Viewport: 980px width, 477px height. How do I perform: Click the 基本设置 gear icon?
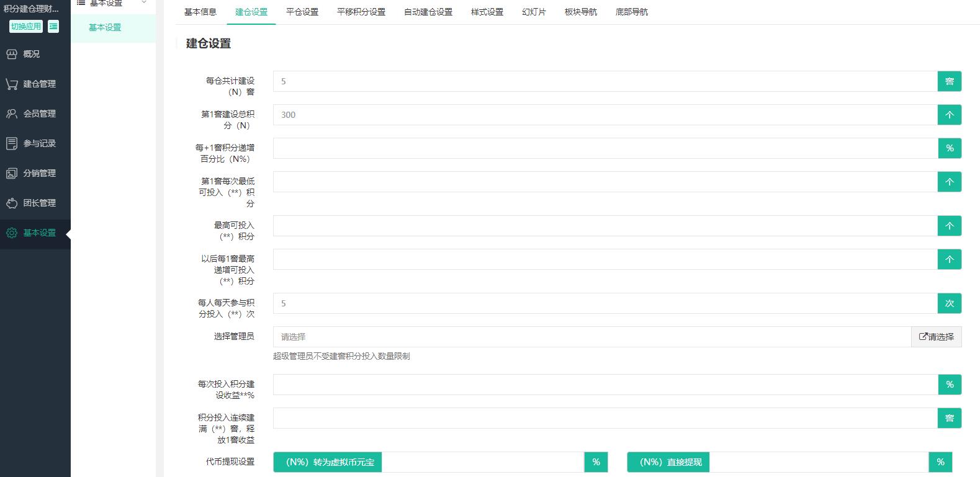coord(12,233)
